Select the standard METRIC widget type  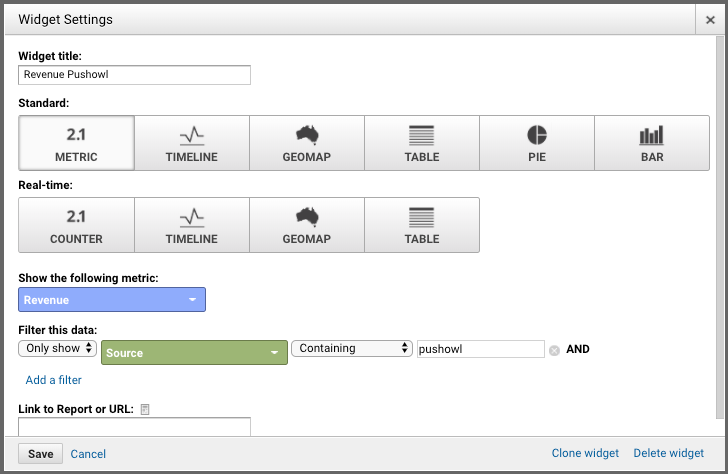tap(77, 143)
